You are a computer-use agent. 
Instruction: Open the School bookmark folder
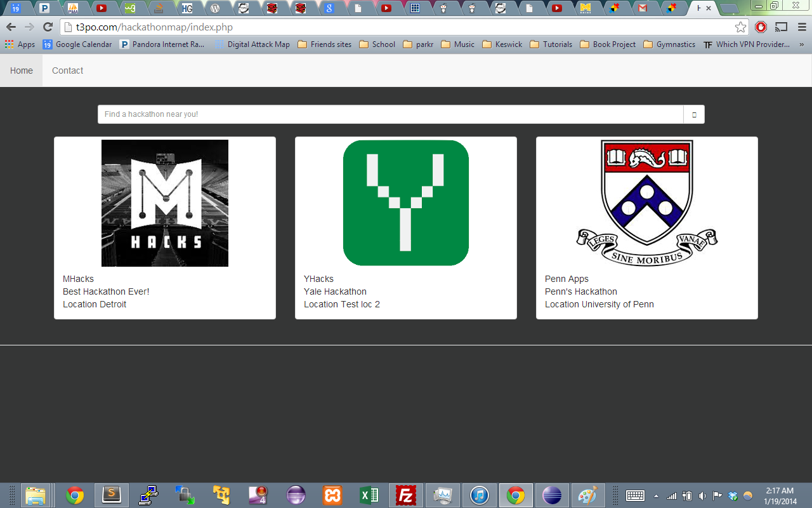pos(377,44)
